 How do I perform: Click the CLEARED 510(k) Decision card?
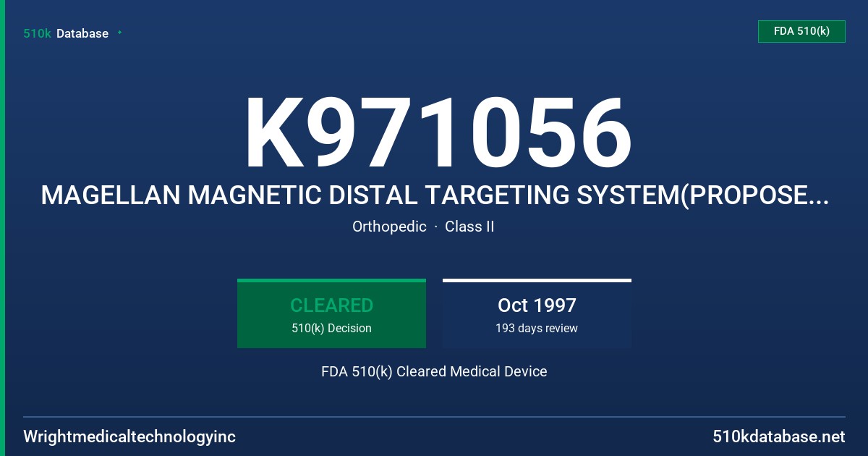331,313
